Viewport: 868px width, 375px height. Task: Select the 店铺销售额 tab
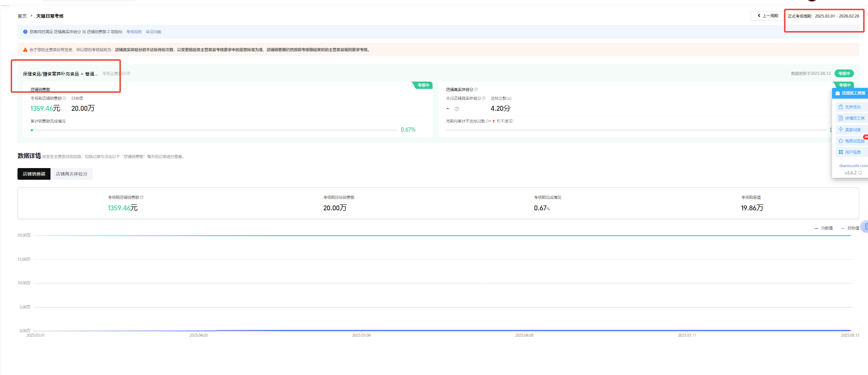click(x=34, y=174)
